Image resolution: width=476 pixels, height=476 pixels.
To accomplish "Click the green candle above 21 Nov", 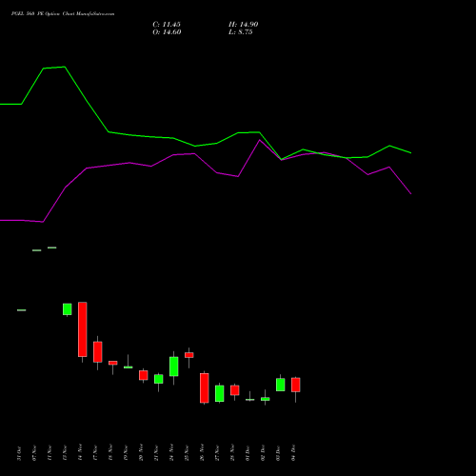I will pyautogui.click(x=159, y=379).
